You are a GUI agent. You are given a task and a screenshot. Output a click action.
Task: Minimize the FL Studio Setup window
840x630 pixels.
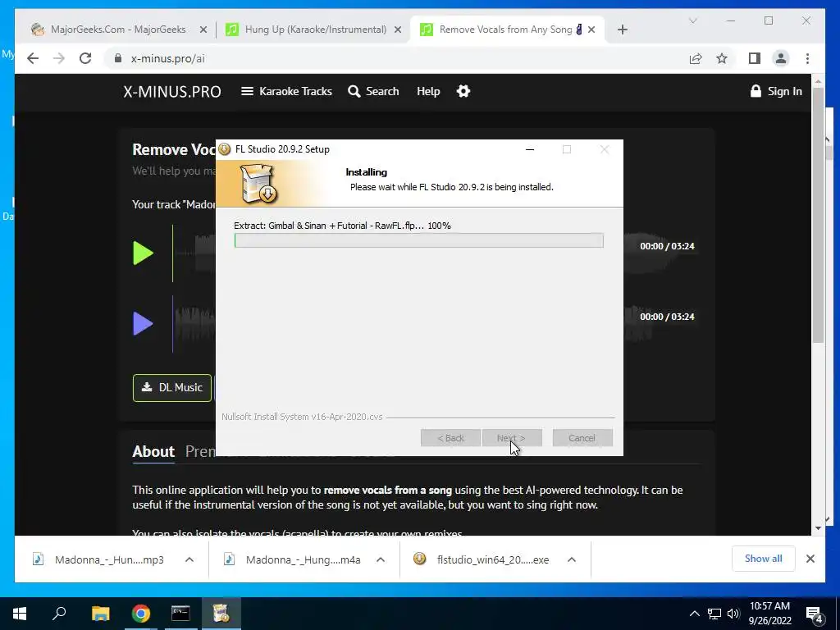coord(530,149)
